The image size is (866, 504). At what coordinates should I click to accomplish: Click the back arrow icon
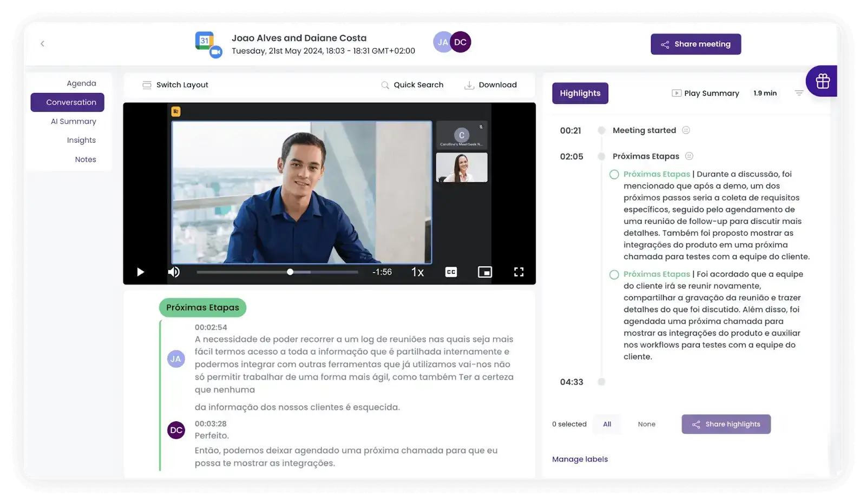(42, 44)
